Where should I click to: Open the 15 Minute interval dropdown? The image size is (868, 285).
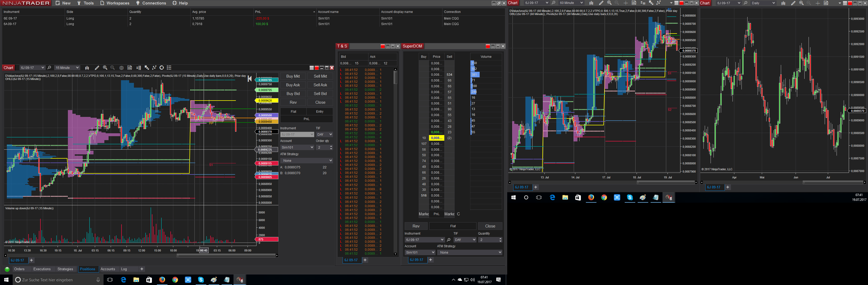tap(67, 68)
